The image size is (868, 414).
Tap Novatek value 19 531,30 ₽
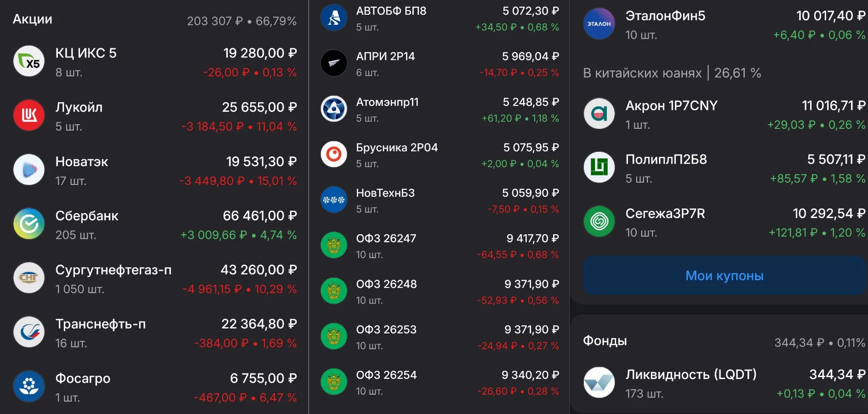[262, 161]
